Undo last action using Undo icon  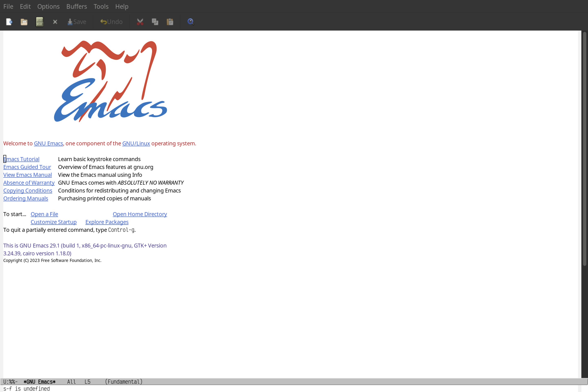(x=111, y=21)
